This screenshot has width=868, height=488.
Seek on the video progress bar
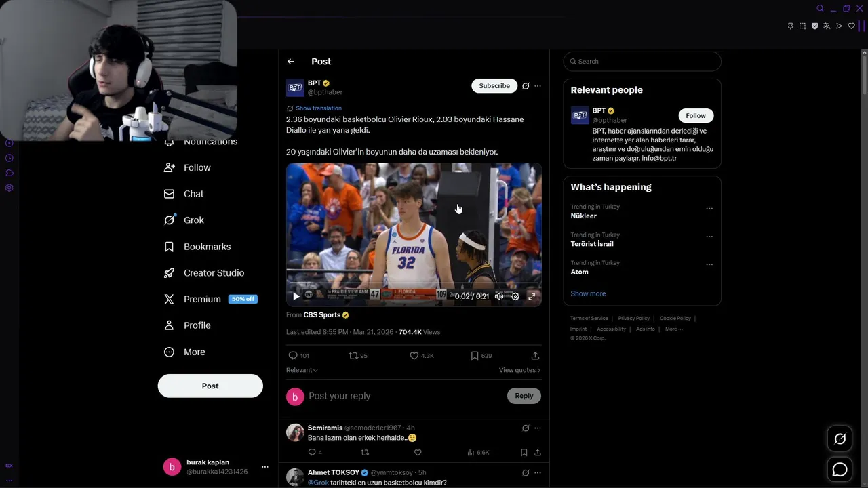[x=414, y=283]
